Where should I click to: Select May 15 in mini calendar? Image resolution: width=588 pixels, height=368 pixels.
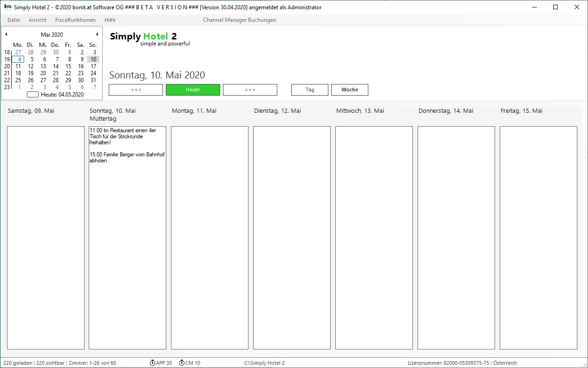tap(68, 66)
